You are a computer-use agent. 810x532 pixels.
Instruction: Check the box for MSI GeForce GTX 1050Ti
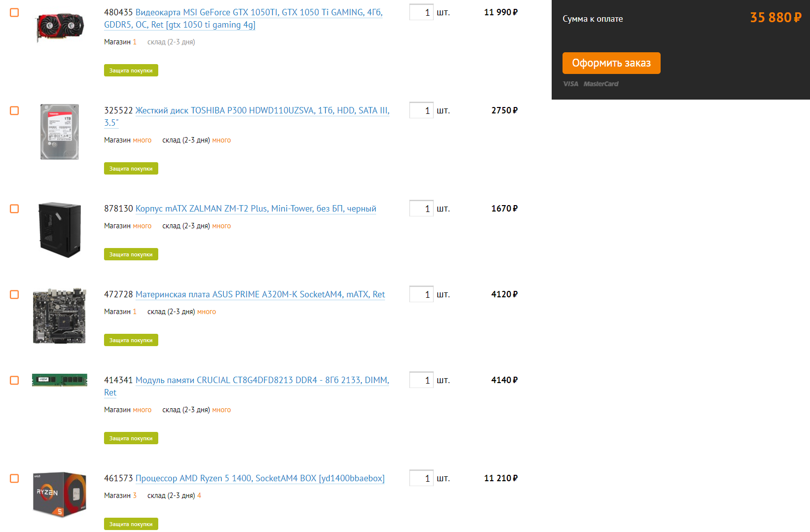pyautogui.click(x=14, y=12)
